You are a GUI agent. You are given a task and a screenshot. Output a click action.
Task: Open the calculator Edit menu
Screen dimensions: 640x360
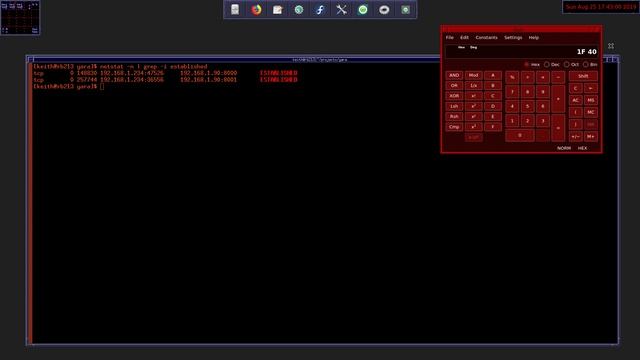464,38
